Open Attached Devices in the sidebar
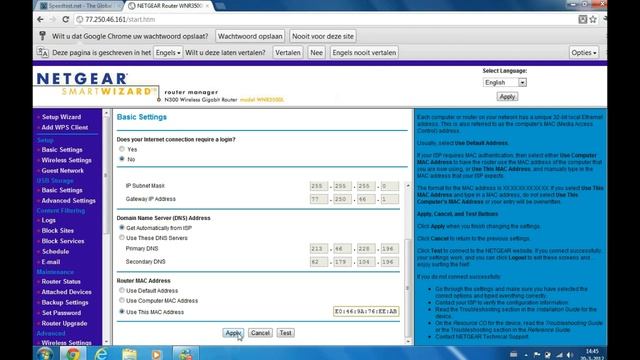640x360 pixels. click(x=66, y=292)
